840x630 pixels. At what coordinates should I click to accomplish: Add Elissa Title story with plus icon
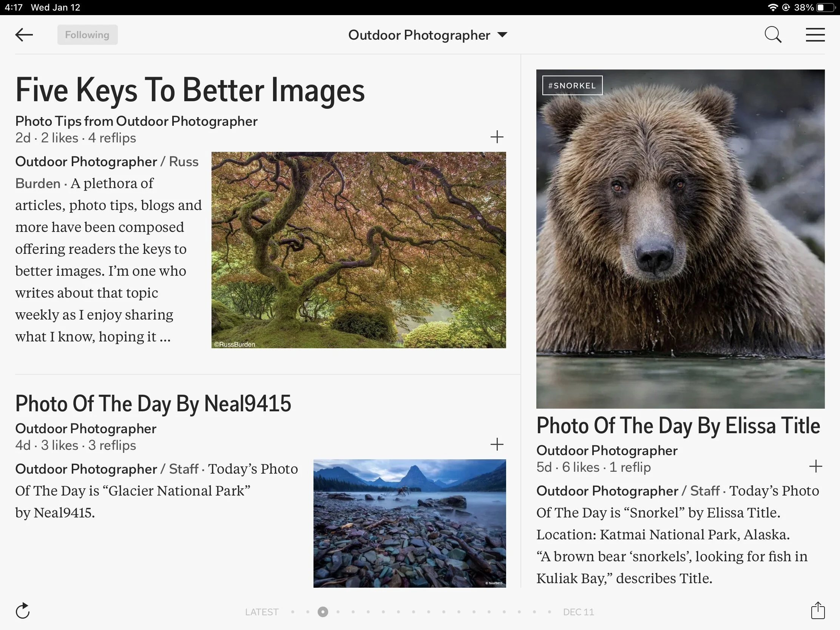click(x=815, y=466)
